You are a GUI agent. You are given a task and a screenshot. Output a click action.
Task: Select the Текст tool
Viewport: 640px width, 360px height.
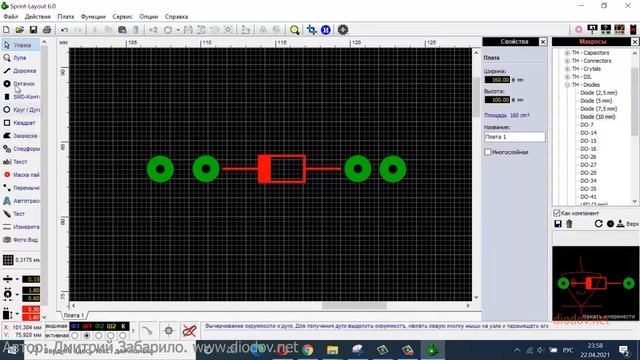(x=20, y=162)
